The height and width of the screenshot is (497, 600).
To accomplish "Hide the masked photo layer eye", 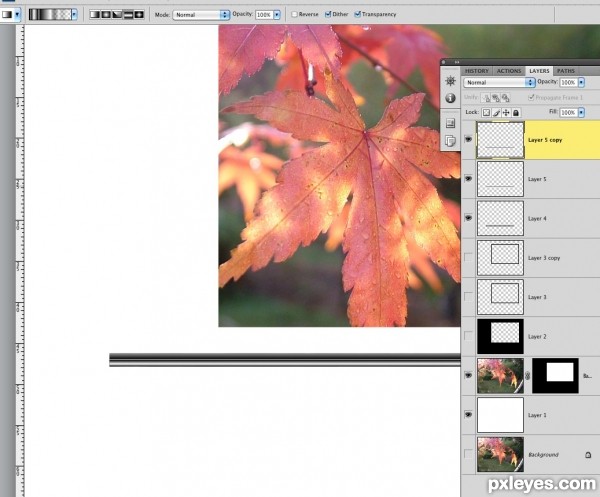I will (468, 376).
